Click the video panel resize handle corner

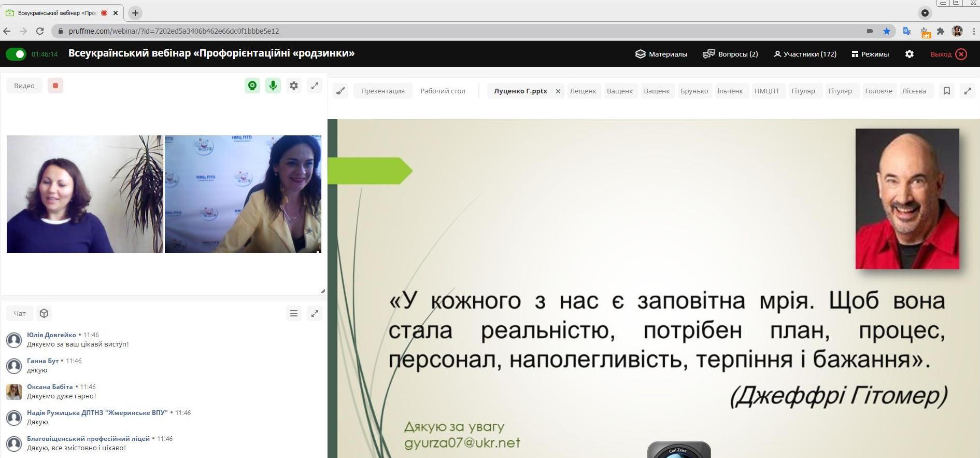click(x=323, y=290)
